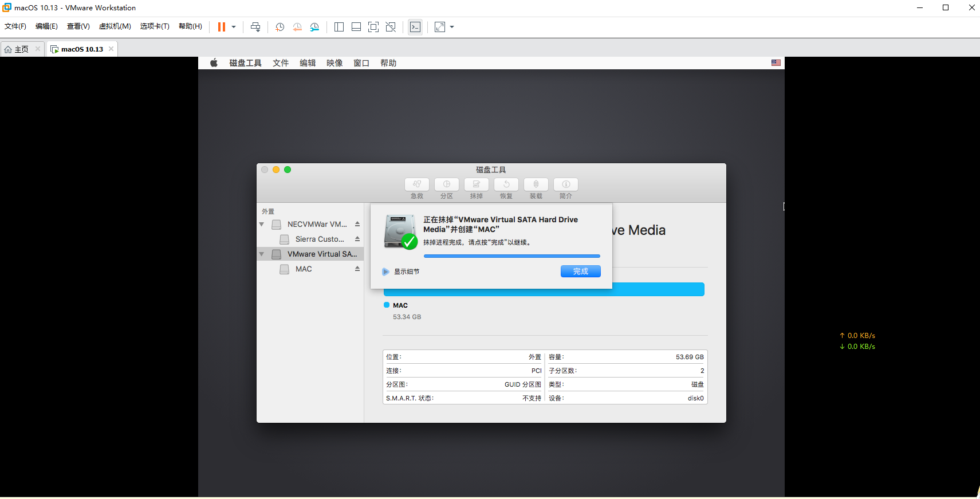Open the VMware 编辑(E) menu
Image resolution: width=980 pixels, height=499 pixels.
46,26
